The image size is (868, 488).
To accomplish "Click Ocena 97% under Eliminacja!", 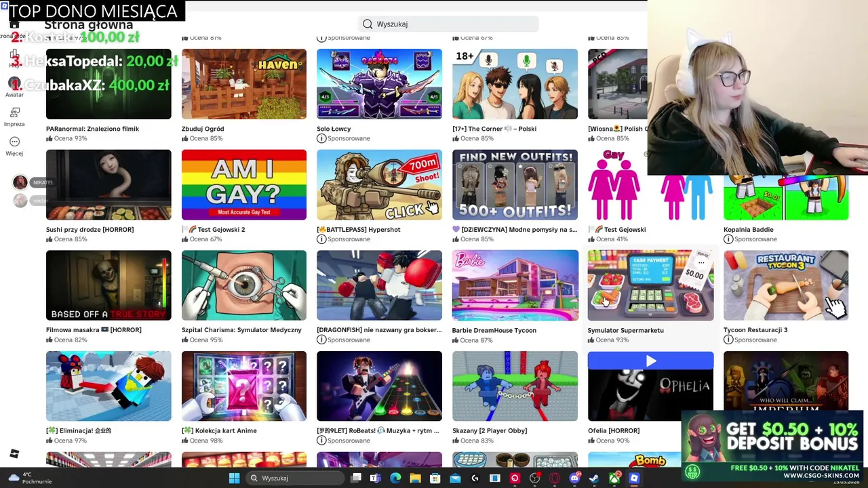I will pyautogui.click(x=66, y=441).
